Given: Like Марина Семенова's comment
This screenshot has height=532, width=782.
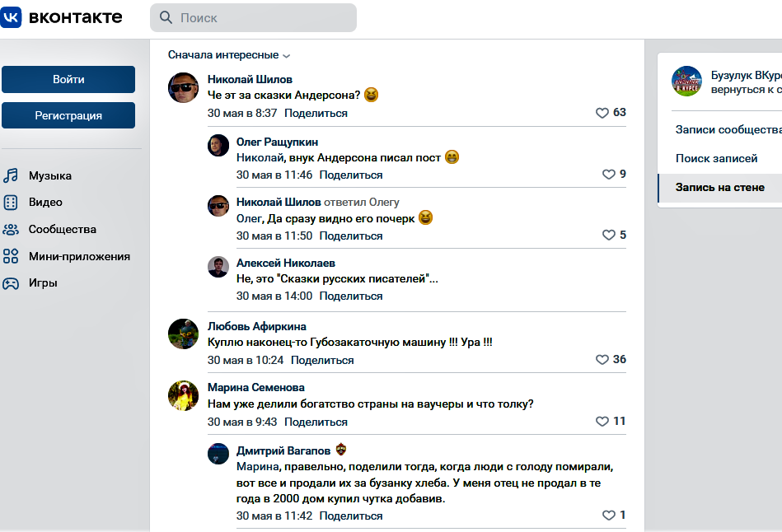Looking at the screenshot, I should (x=602, y=422).
